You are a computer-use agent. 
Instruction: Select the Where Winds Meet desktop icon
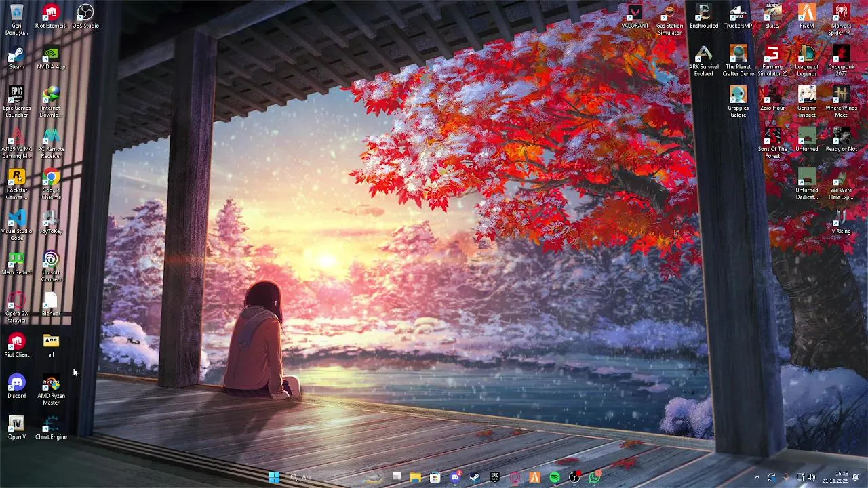pos(841,102)
